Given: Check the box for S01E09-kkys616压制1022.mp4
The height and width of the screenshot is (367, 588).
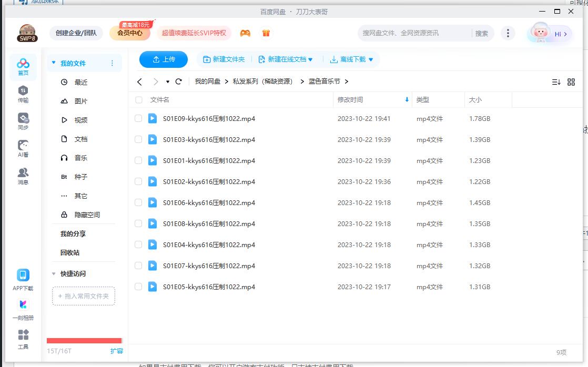Looking at the screenshot, I should point(138,119).
